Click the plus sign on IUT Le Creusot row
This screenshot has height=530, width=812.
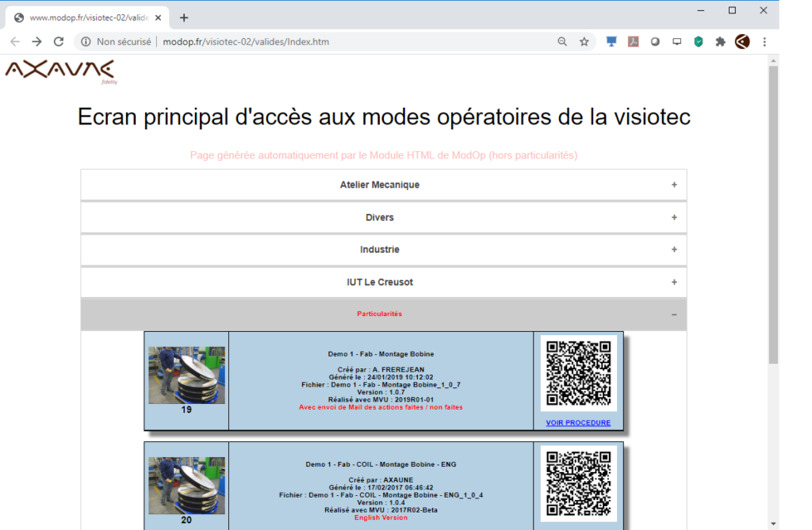pos(674,282)
